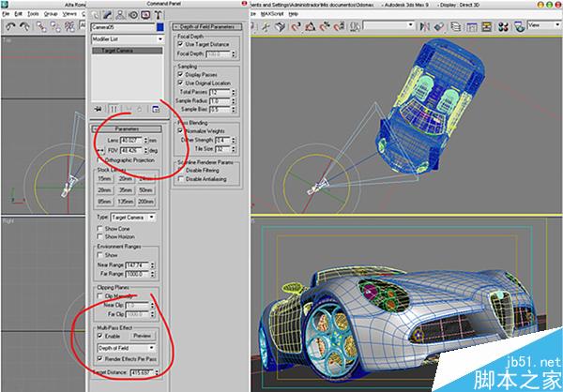Toggle the Spinner Snap icon

tap(339, 27)
